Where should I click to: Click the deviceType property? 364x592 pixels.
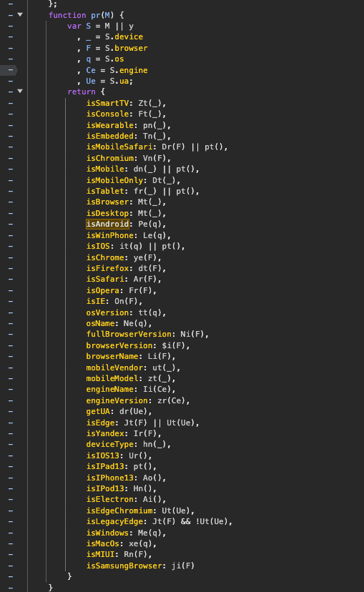110,445
